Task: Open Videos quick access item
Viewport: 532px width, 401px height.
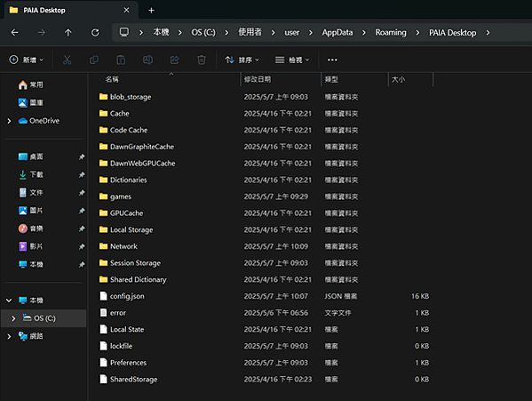Action: (x=31, y=246)
